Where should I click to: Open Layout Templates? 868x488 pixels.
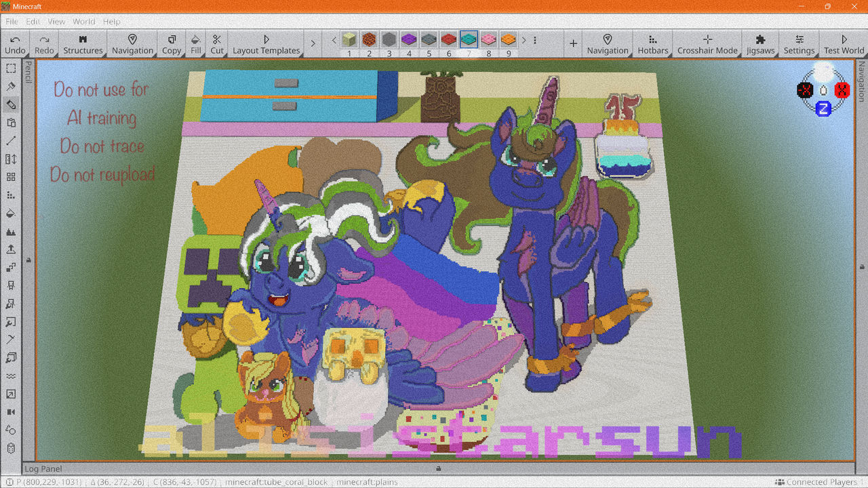(266, 45)
